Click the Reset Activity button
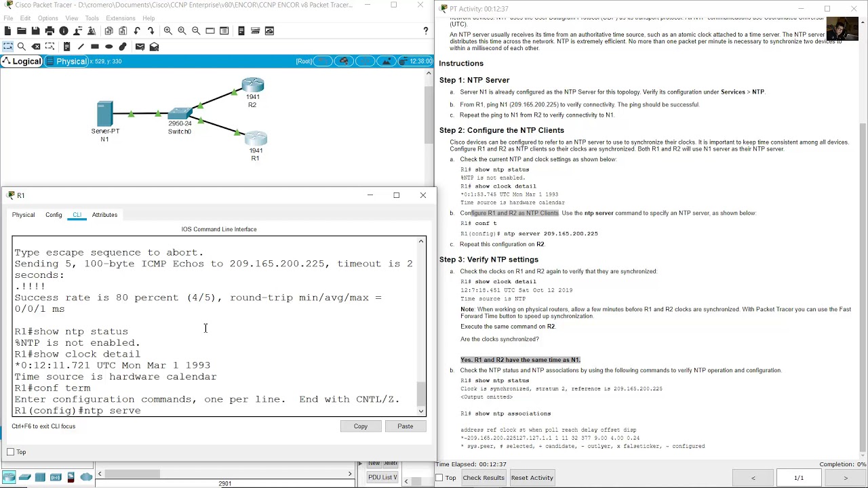868x488 pixels. tap(532, 478)
